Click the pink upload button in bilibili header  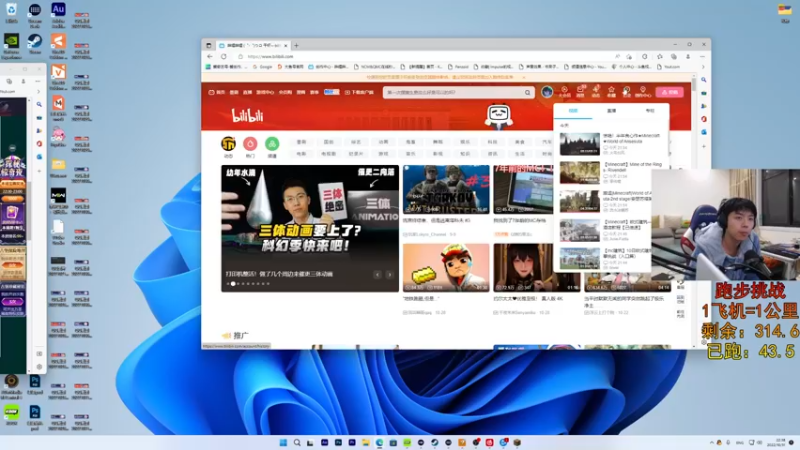pos(669,92)
